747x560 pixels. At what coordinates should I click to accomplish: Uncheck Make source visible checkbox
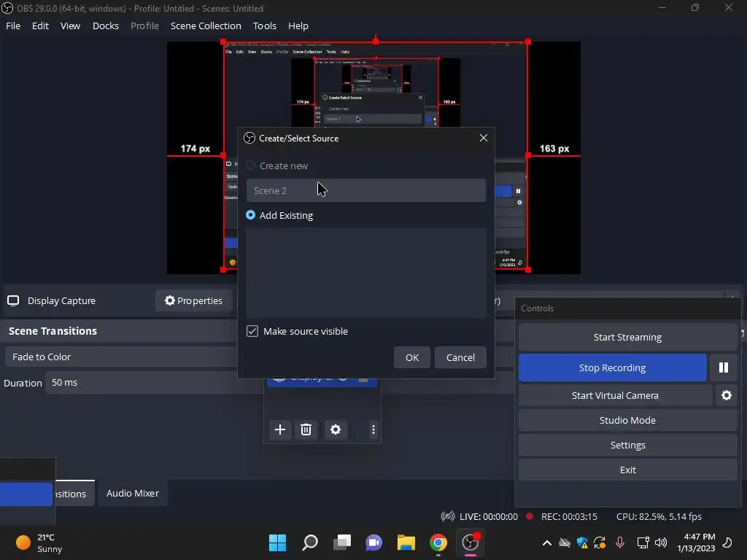(252, 331)
